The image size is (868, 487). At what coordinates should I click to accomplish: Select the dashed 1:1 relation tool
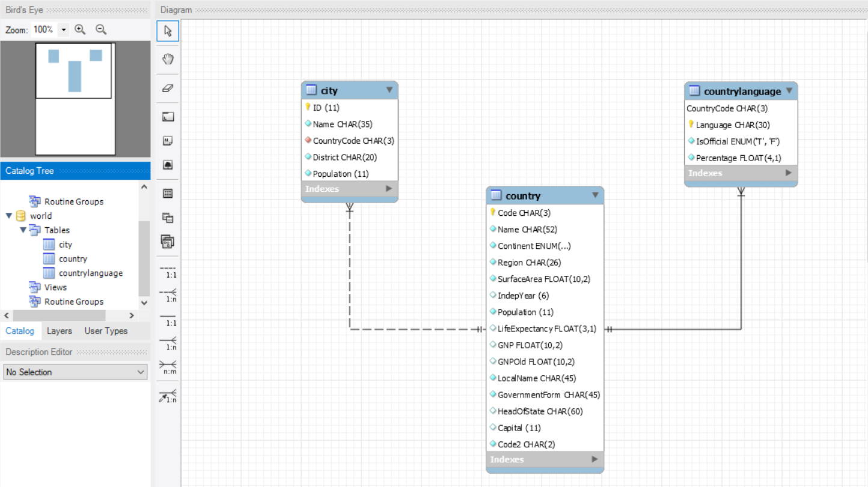(167, 272)
